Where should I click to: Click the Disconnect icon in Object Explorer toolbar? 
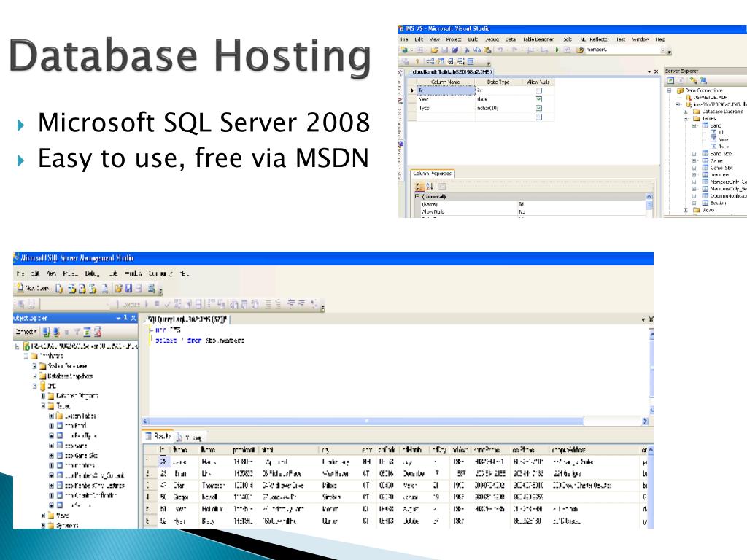pyautogui.click(x=57, y=332)
